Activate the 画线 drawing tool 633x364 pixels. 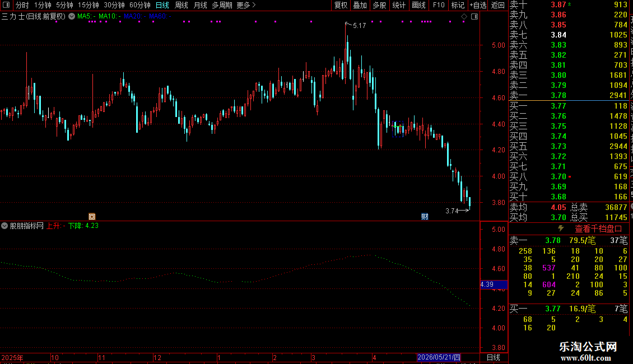tap(418, 5)
